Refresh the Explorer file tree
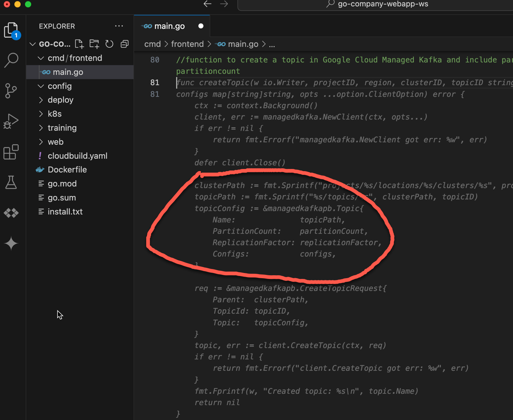 [109, 44]
